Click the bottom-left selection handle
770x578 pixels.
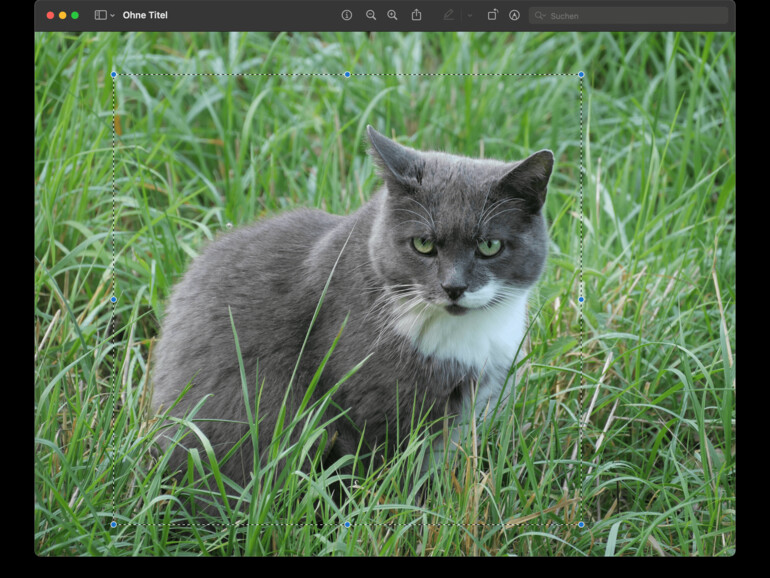click(114, 524)
